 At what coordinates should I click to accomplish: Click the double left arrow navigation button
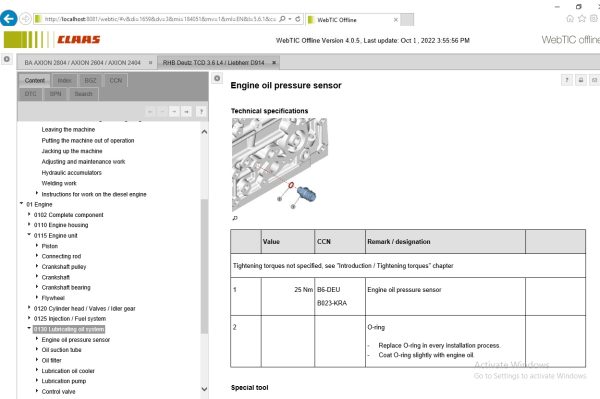coord(150,112)
